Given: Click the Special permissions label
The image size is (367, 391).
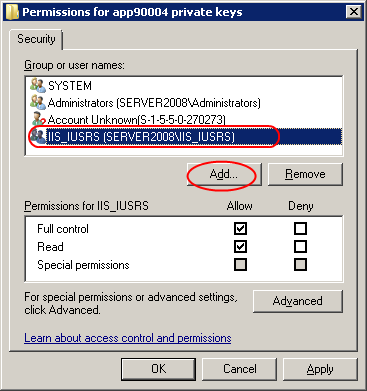Looking at the screenshot, I should click(83, 265).
